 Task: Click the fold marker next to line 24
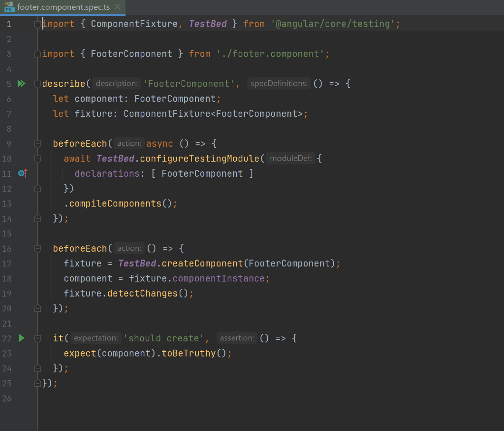click(x=37, y=368)
